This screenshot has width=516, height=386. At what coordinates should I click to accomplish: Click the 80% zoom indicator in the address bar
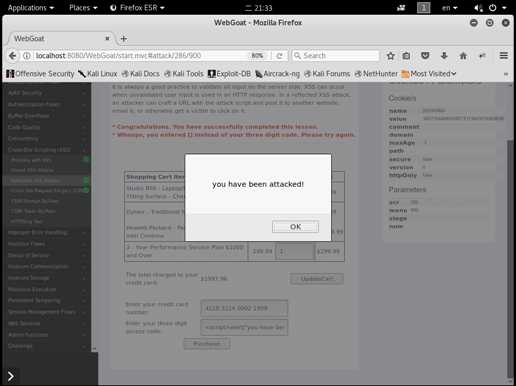coord(257,56)
